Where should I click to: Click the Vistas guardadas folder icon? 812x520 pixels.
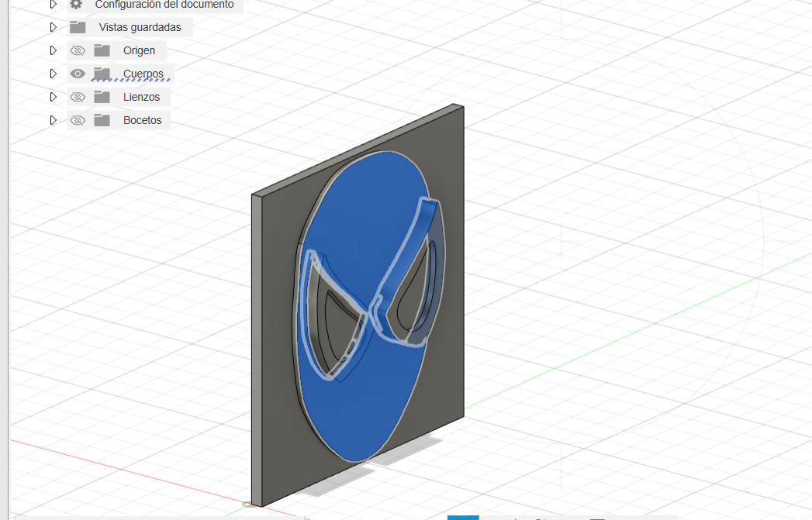78,27
